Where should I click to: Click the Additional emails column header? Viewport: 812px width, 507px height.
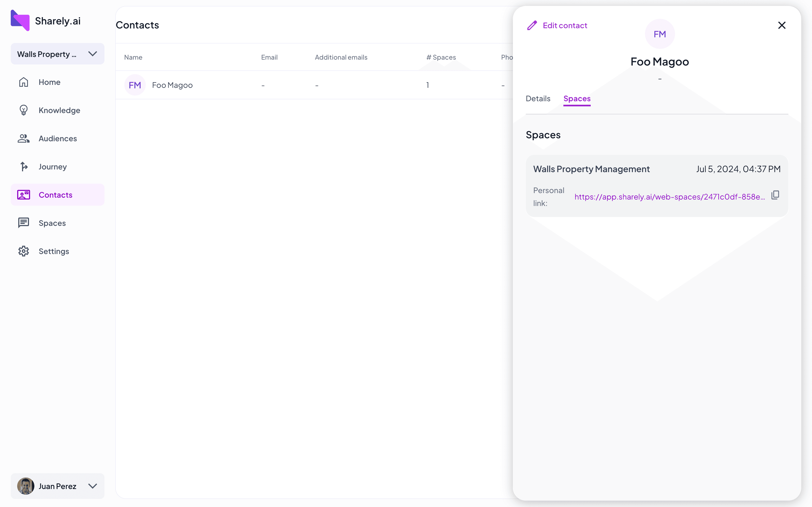point(341,57)
